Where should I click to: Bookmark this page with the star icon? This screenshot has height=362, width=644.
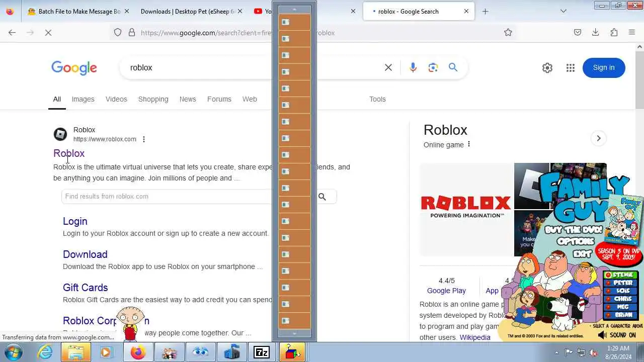coord(508,32)
